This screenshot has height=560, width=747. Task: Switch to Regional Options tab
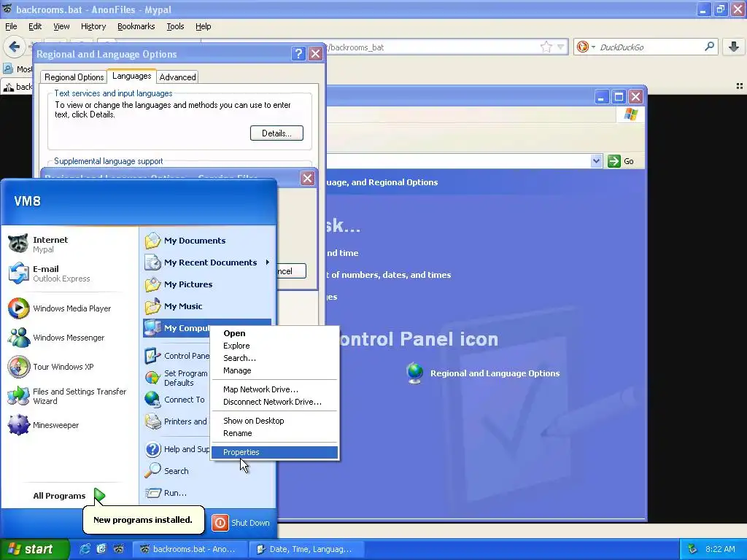[x=74, y=77]
